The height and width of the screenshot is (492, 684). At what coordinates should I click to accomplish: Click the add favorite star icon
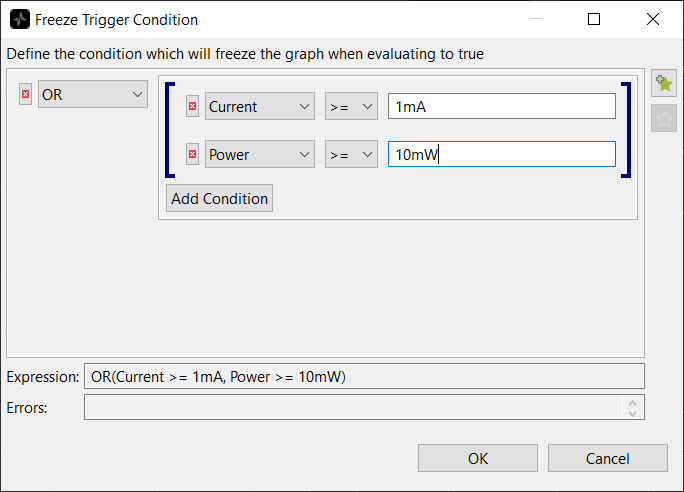pos(663,84)
